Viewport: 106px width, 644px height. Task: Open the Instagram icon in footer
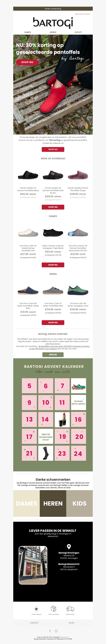pyautogui.click(x=56, y=631)
